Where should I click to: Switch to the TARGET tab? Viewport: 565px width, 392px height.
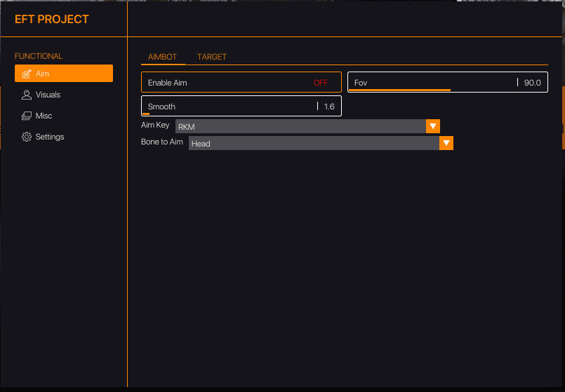(x=212, y=57)
